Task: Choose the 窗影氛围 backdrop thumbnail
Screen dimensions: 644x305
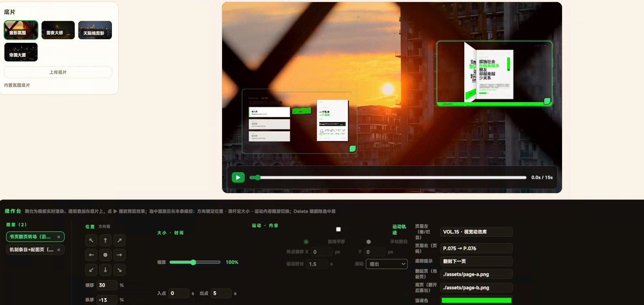Action: pos(21,30)
